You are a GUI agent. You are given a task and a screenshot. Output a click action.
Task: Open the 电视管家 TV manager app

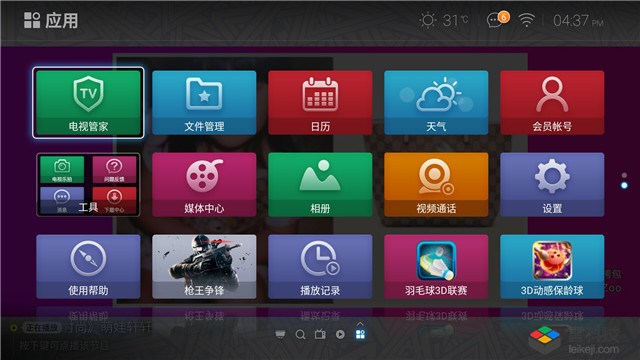[88, 103]
